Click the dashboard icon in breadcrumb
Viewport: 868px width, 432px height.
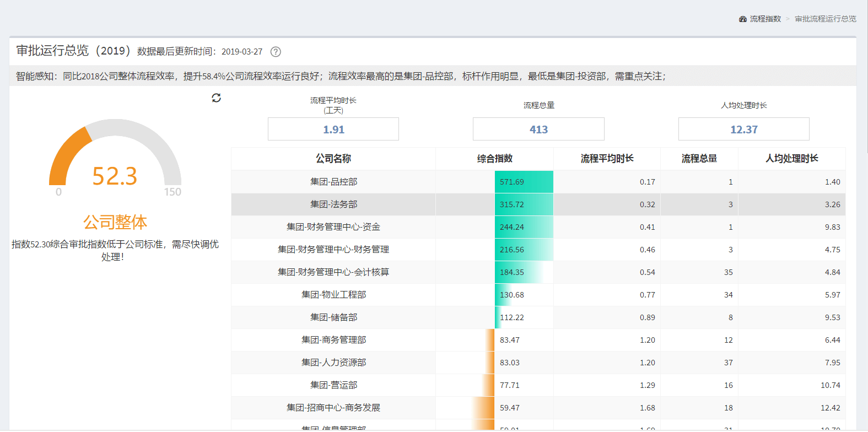(742, 19)
